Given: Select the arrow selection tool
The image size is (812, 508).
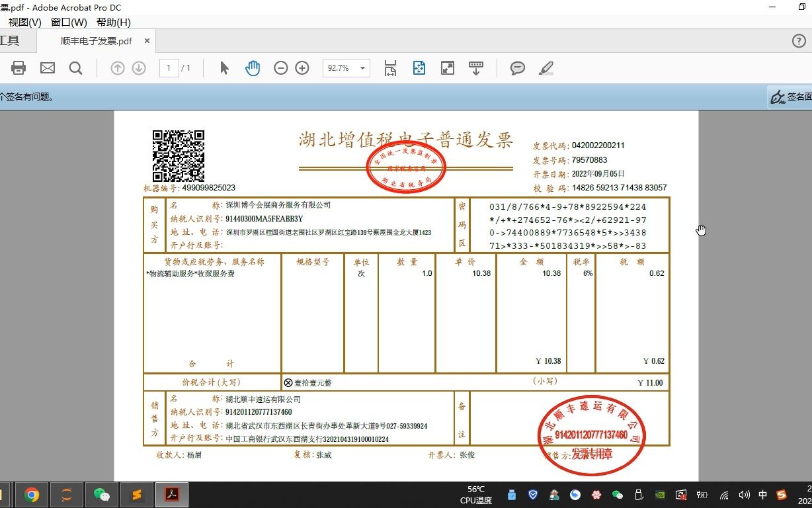Looking at the screenshot, I should (224, 67).
